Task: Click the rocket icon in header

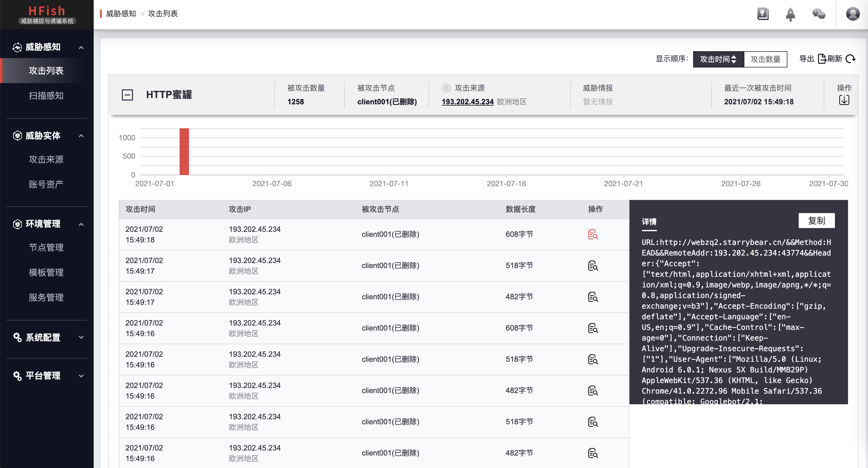Action: [x=790, y=14]
